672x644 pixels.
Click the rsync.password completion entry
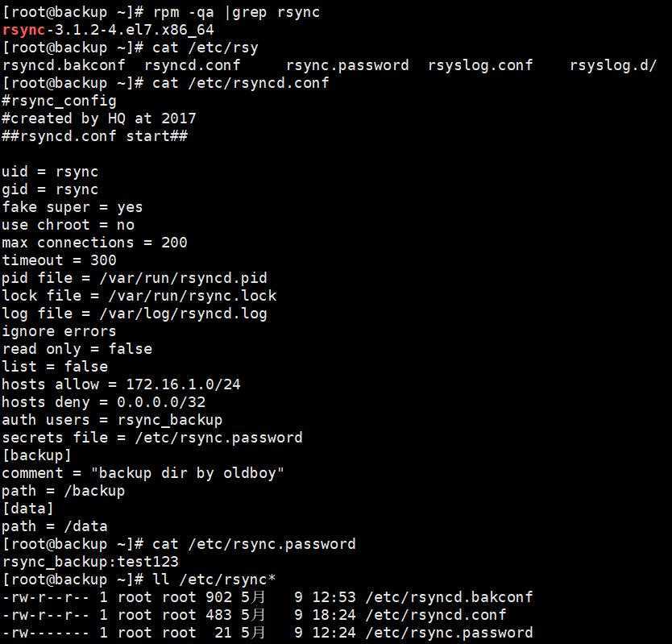pos(347,65)
